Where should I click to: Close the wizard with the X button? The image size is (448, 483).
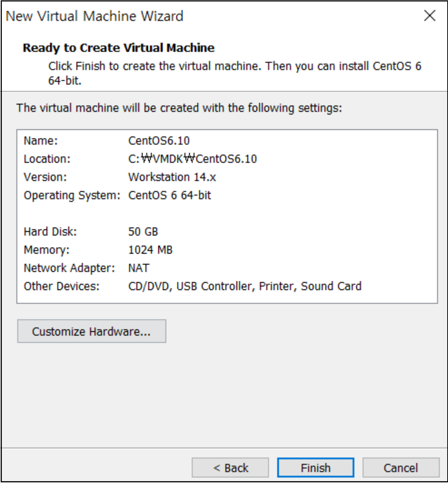429,16
